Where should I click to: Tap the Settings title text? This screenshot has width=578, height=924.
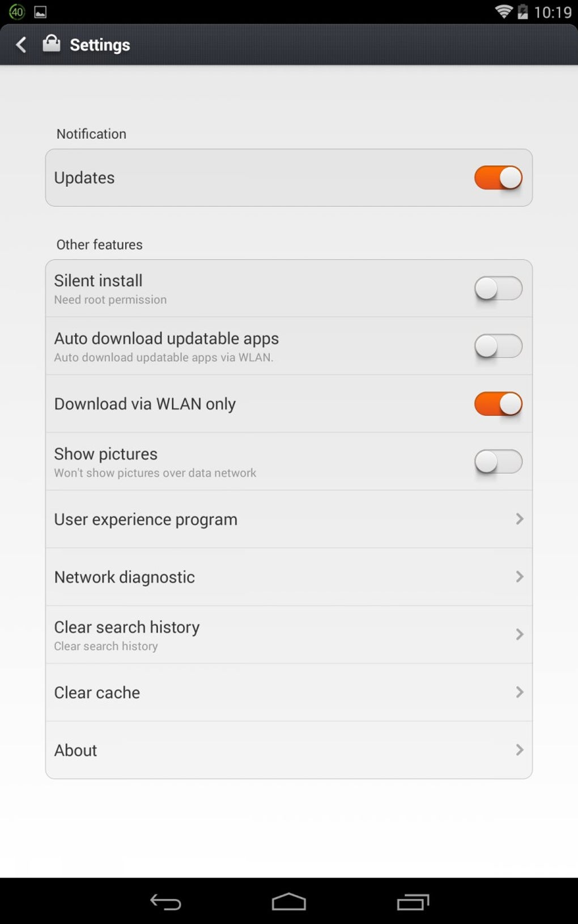[100, 45]
